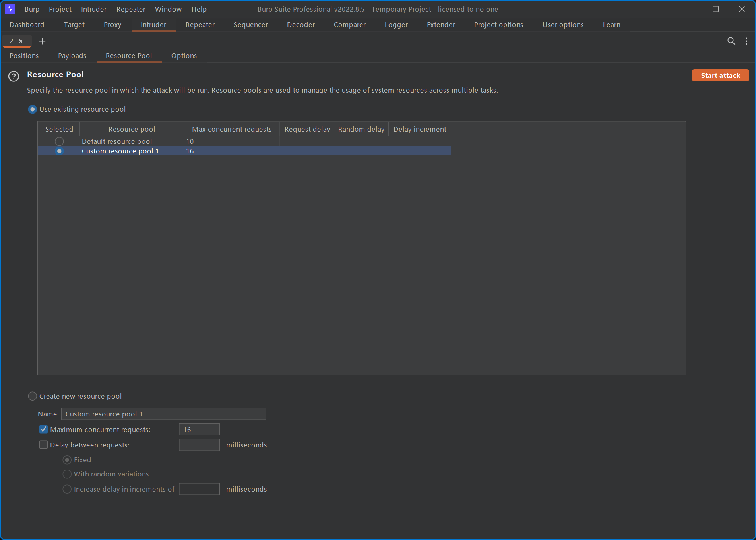Enable the Delay between requests checkbox
This screenshot has height=540, width=756.
44,445
